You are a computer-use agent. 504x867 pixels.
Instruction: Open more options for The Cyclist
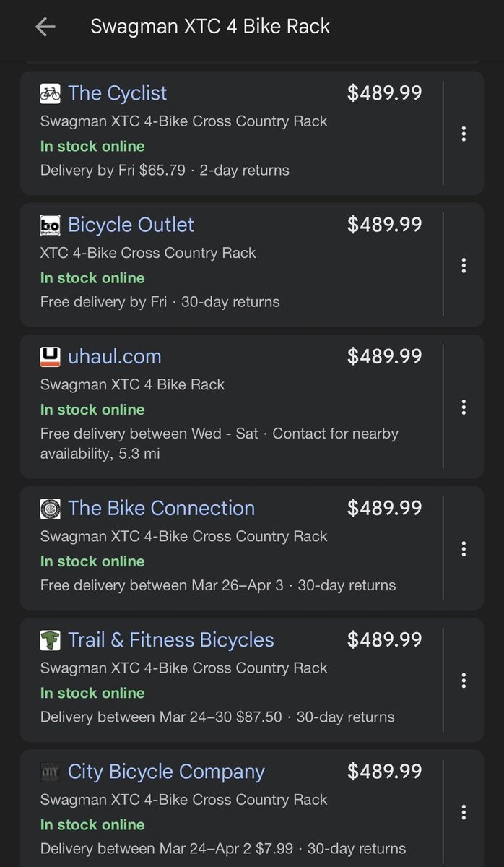pos(464,134)
